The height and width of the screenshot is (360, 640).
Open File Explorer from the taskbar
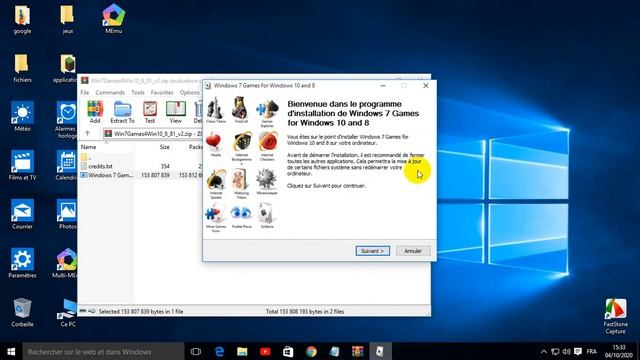[x=242, y=351]
